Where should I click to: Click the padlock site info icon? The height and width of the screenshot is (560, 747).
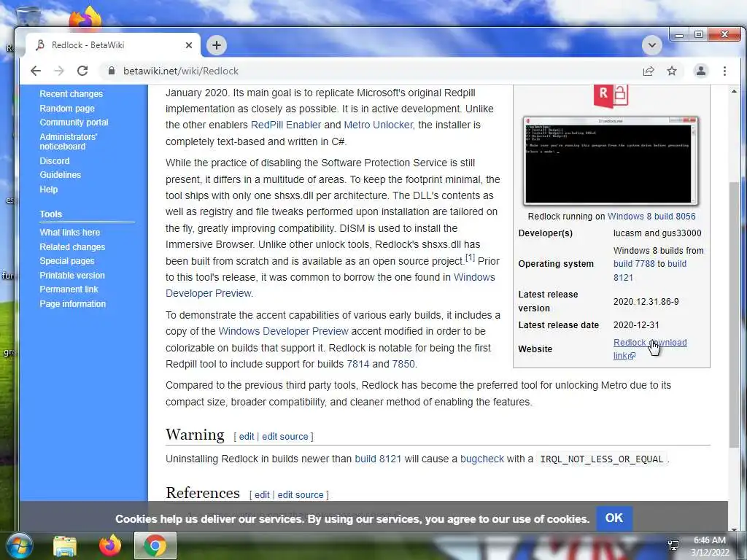pos(112,71)
